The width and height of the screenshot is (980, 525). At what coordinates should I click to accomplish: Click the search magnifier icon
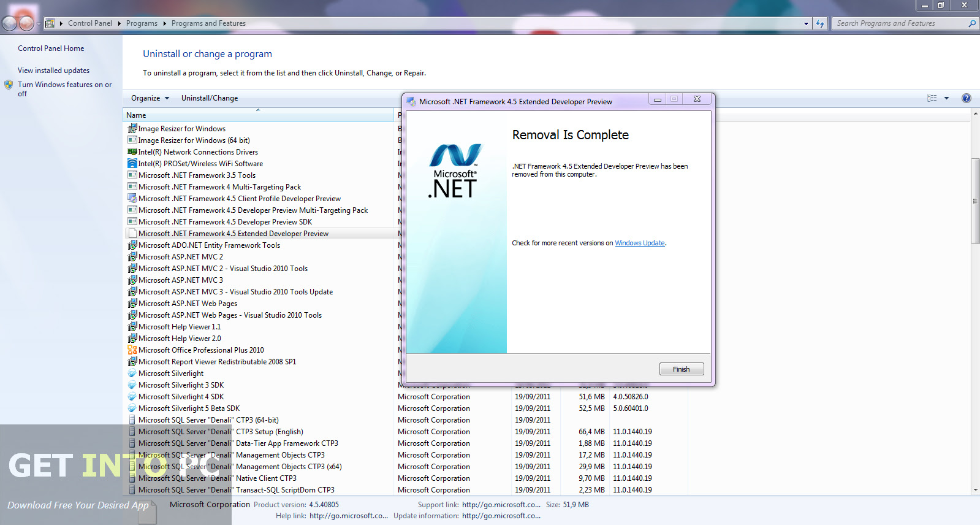[x=971, y=23]
